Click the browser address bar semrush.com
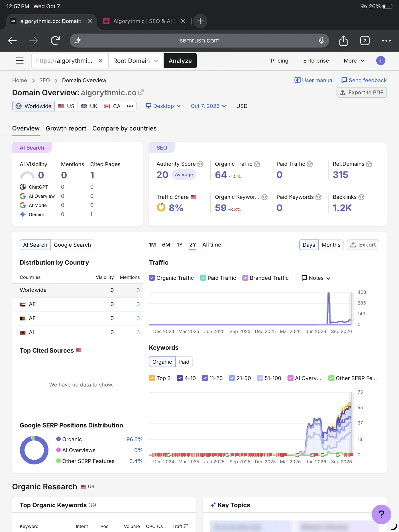 199,40
